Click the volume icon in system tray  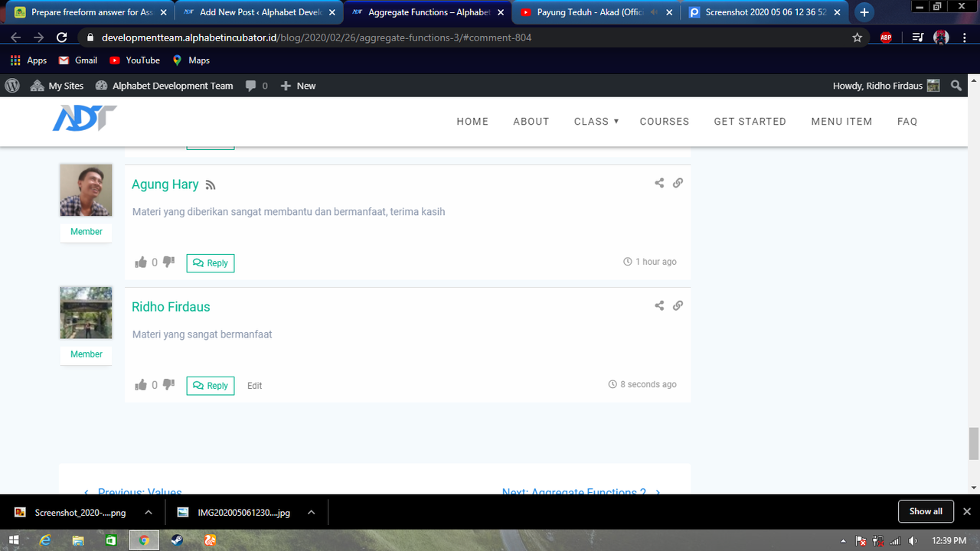tap(913, 541)
